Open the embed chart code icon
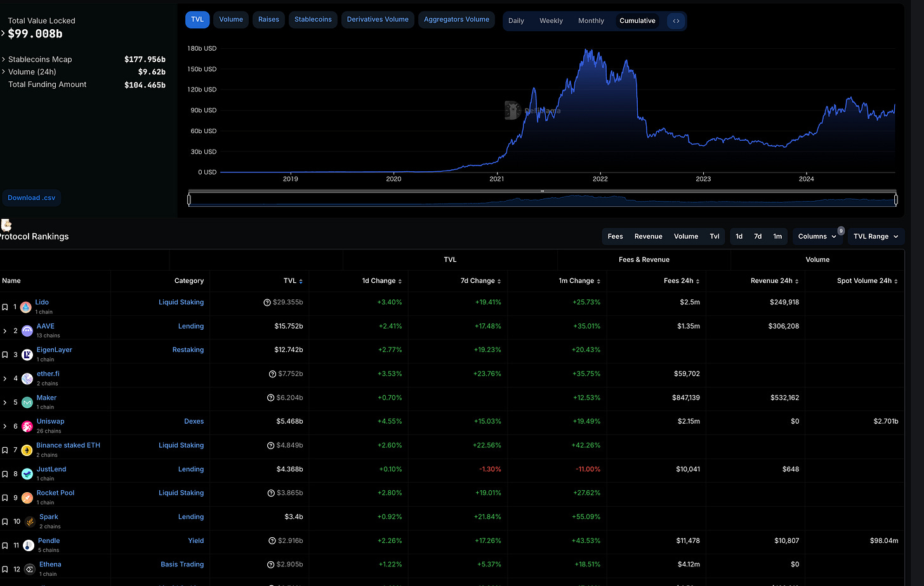The width and height of the screenshot is (924, 586). (x=676, y=21)
